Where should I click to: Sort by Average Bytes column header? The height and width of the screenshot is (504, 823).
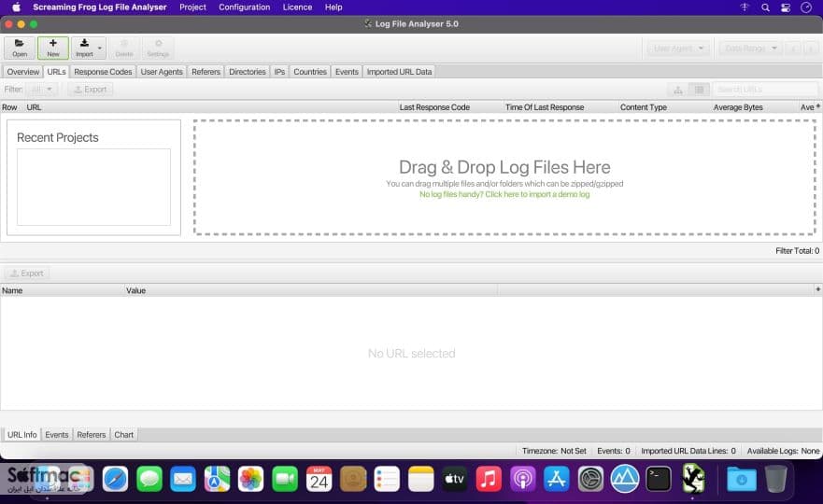(x=754, y=107)
